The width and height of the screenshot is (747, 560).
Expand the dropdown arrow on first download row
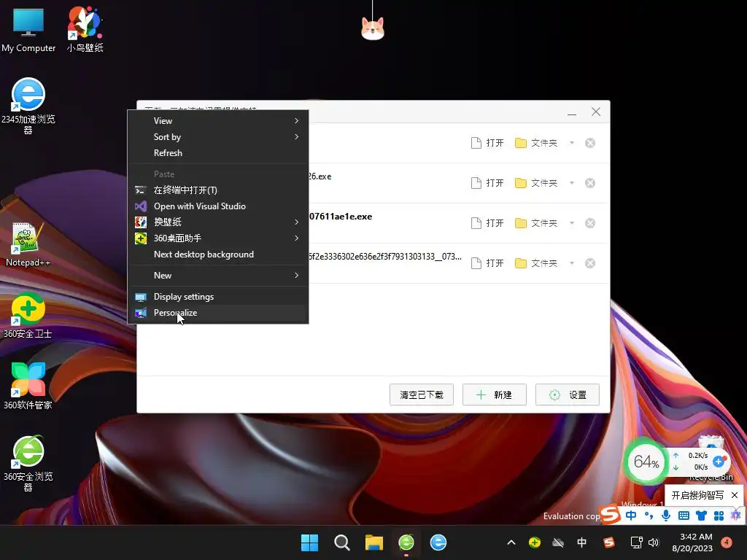coord(572,143)
